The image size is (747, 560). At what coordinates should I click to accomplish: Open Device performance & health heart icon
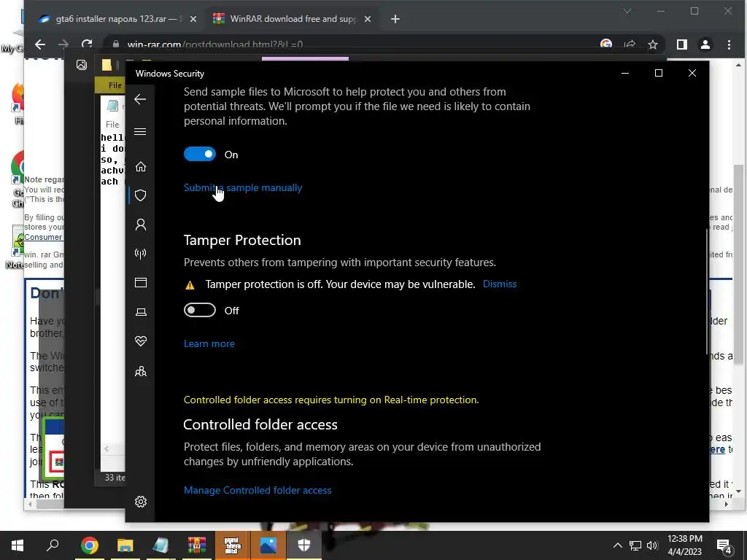point(141,341)
